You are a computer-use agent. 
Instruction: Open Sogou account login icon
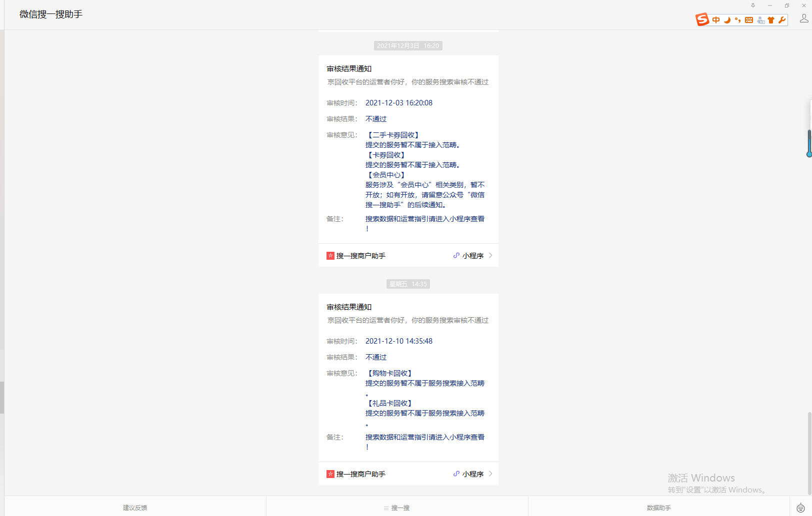[x=760, y=20]
